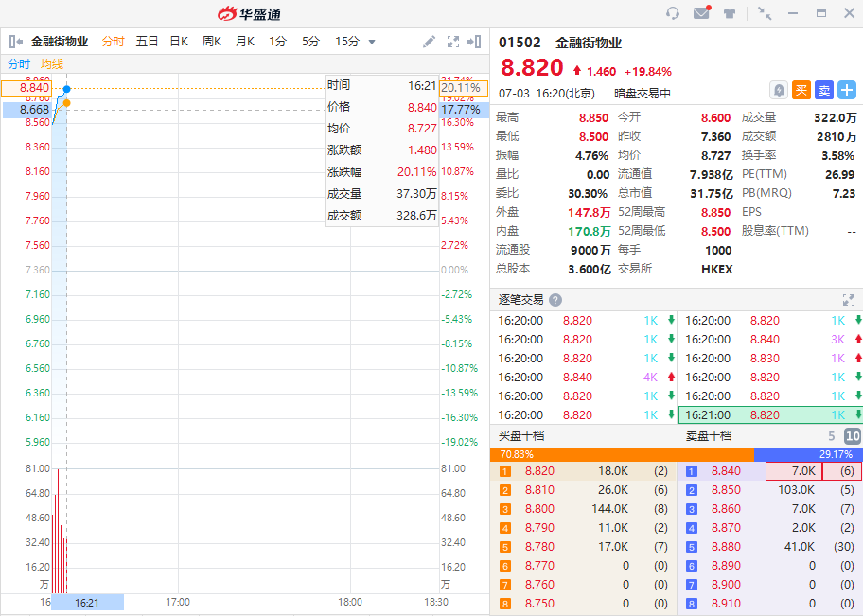Open customer service headset icon
Viewport: 863px width, 616px height.
coord(673,13)
